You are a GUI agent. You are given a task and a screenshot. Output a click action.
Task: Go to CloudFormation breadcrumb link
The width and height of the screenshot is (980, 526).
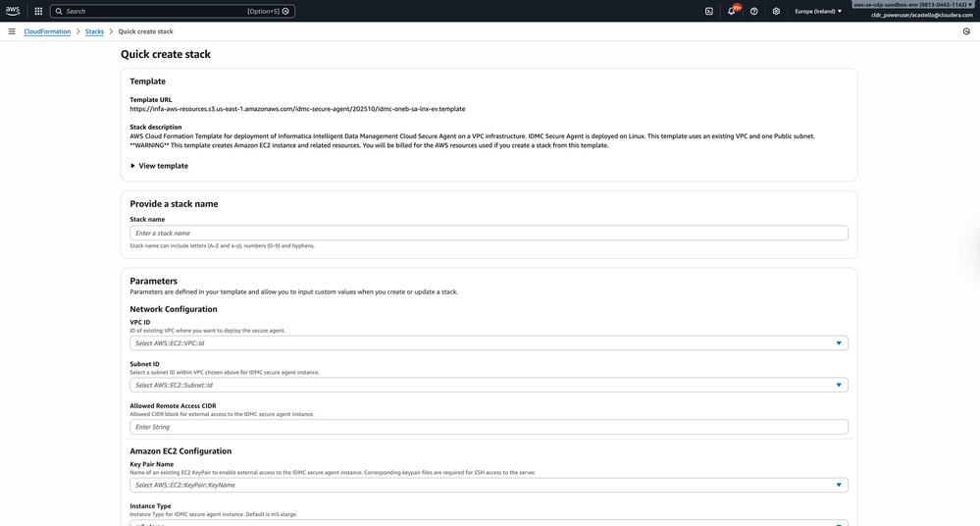(47, 31)
